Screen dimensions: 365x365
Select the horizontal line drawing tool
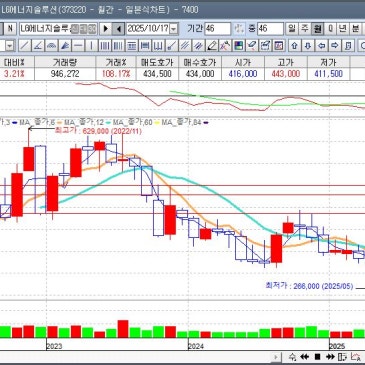pyautogui.click(x=78, y=45)
